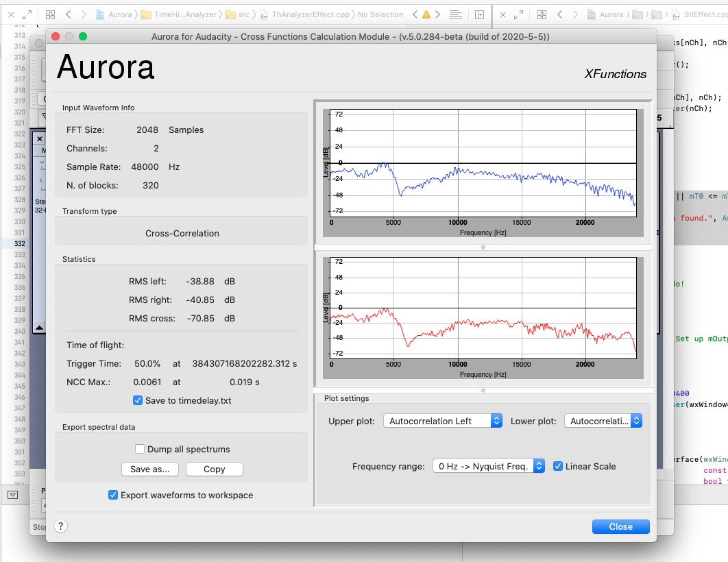
Task: Click the RMS cross value -70.85
Action: click(201, 319)
